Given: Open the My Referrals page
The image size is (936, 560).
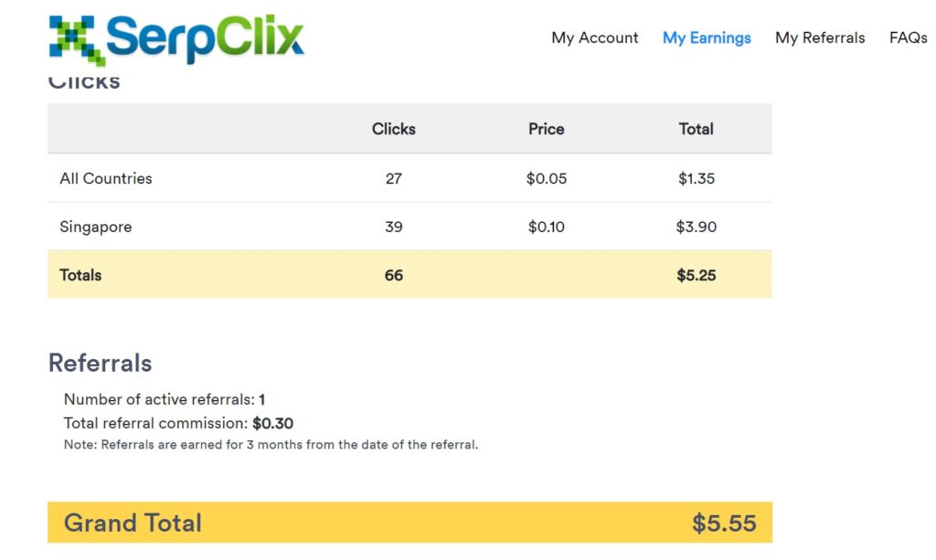Looking at the screenshot, I should [x=820, y=37].
